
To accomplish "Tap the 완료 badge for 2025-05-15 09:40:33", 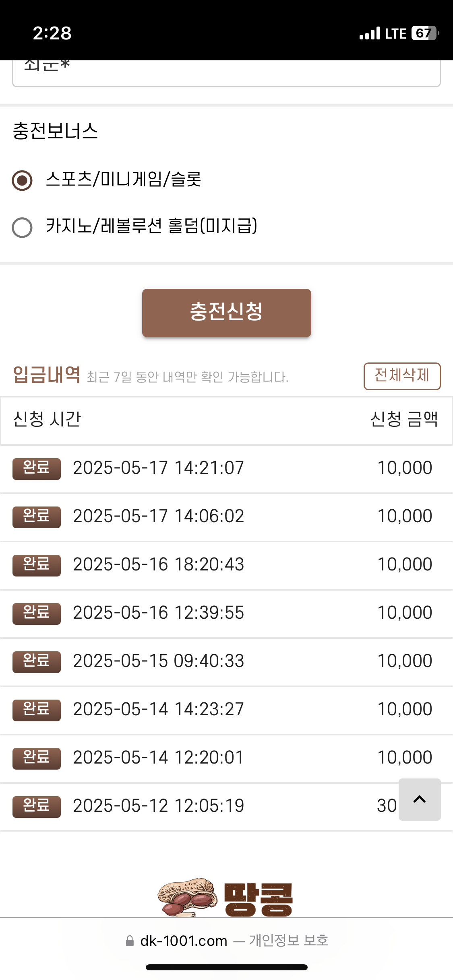I will (x=37, y=662).
